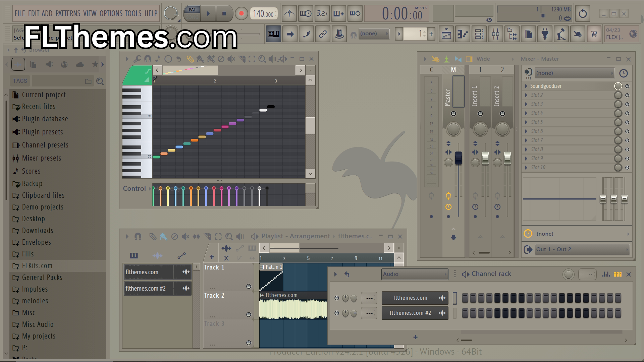Open the Playlist view from toolbar
This screenshot has height=362, width=644.
(x=446, y=34)
